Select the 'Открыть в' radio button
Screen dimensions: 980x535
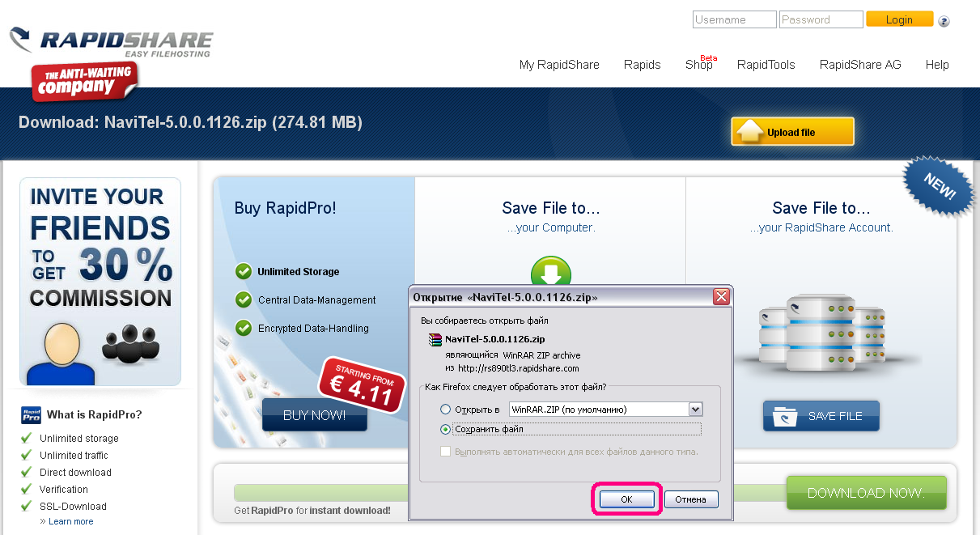445,410
